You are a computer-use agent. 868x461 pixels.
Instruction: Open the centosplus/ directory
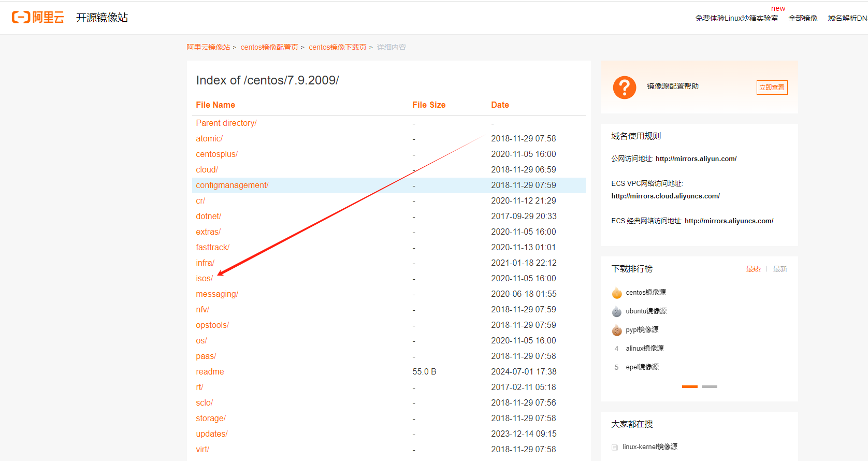pyautogui.click(x=217, y=154)
